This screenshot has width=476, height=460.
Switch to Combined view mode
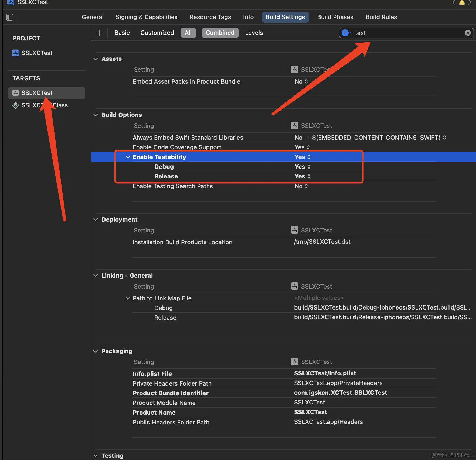(x=220, y=33)
